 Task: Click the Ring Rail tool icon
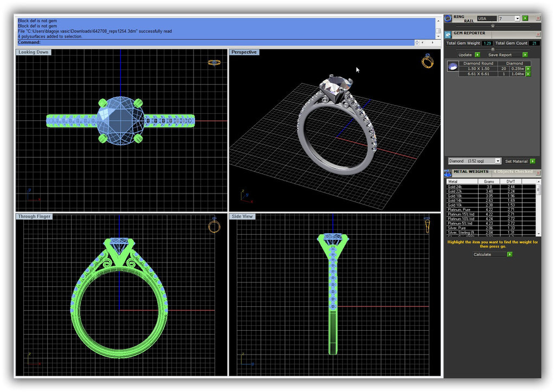[448, 18]
